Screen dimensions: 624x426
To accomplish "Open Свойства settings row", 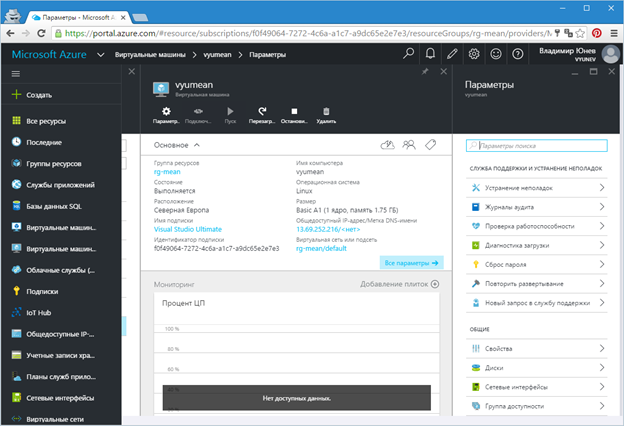I will [536, 348].
